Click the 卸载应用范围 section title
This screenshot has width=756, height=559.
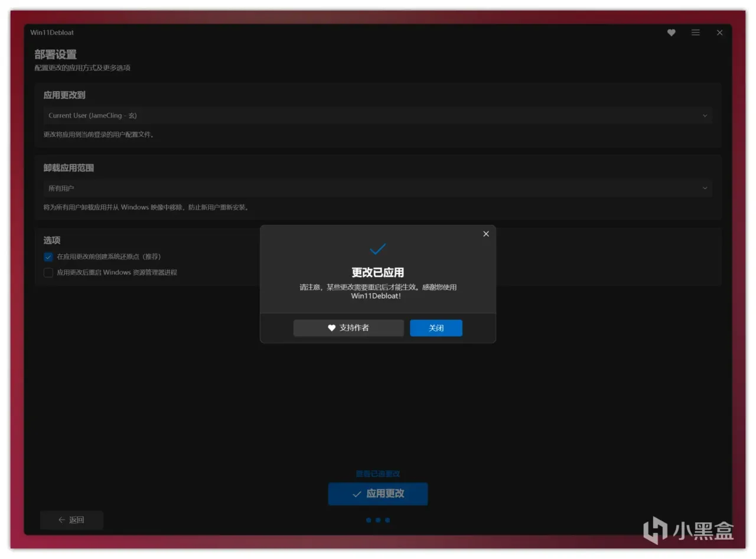[x=69, y=168]
